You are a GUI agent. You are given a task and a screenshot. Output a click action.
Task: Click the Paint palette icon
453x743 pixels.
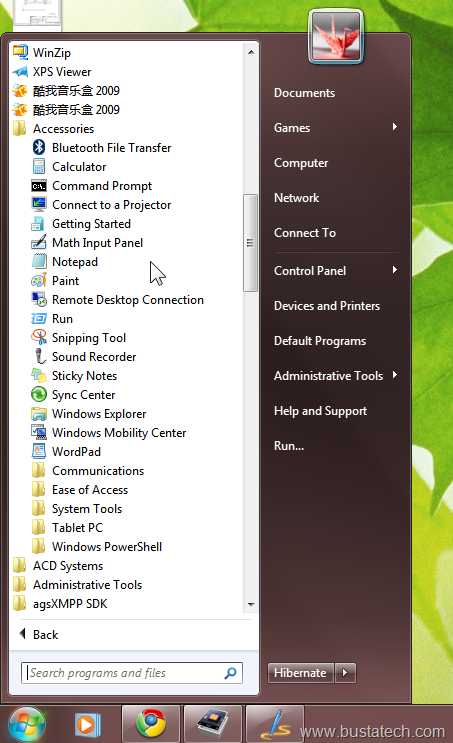coord(39,281)
